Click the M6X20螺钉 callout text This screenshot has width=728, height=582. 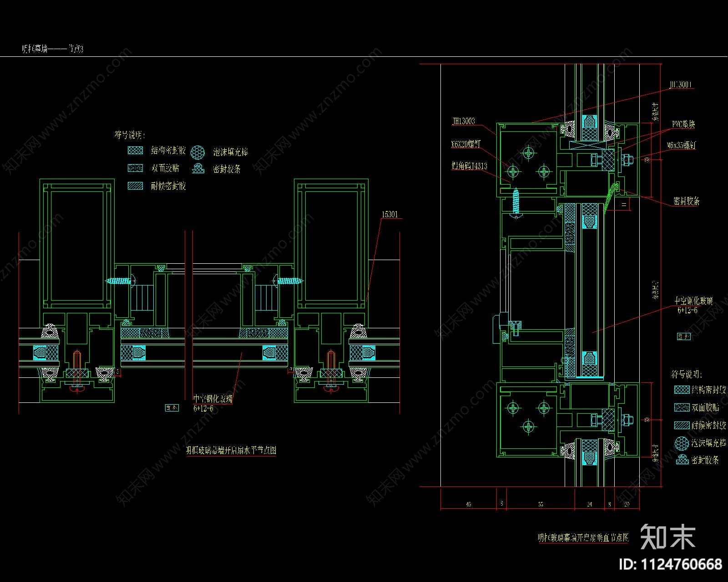465,144
